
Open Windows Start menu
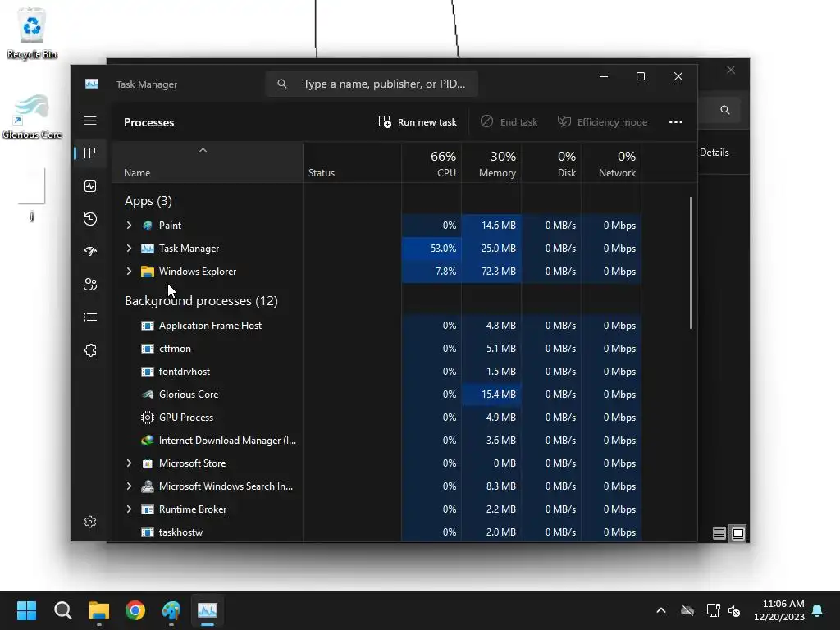click(x=26, y=610)
